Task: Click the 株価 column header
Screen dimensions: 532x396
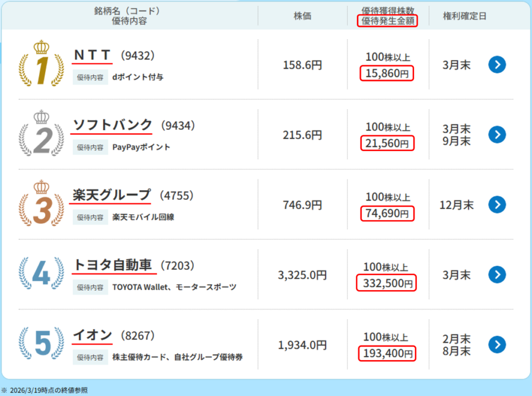Action: (302, 16)
